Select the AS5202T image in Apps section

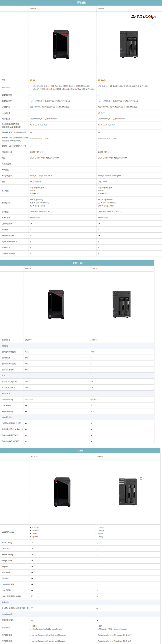pos(62,492)
